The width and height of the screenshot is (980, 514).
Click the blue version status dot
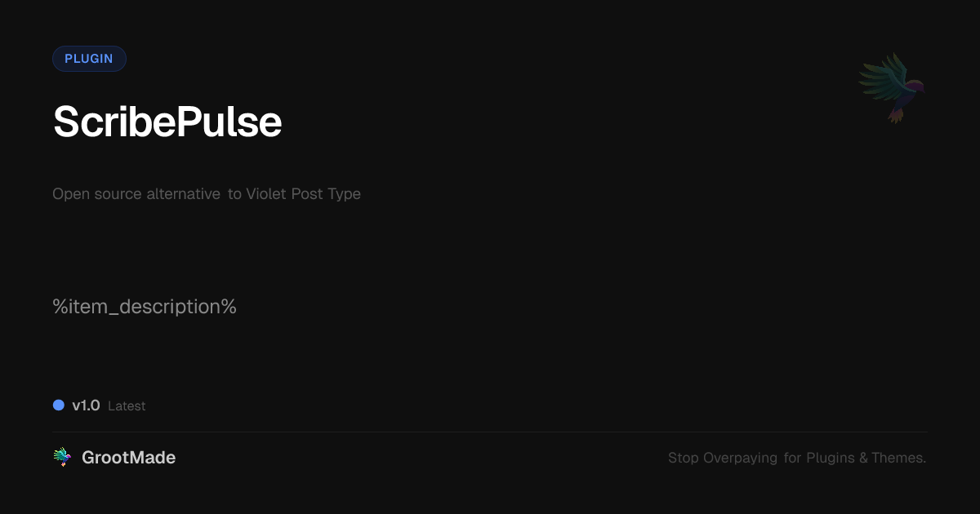tap(59, 405)
